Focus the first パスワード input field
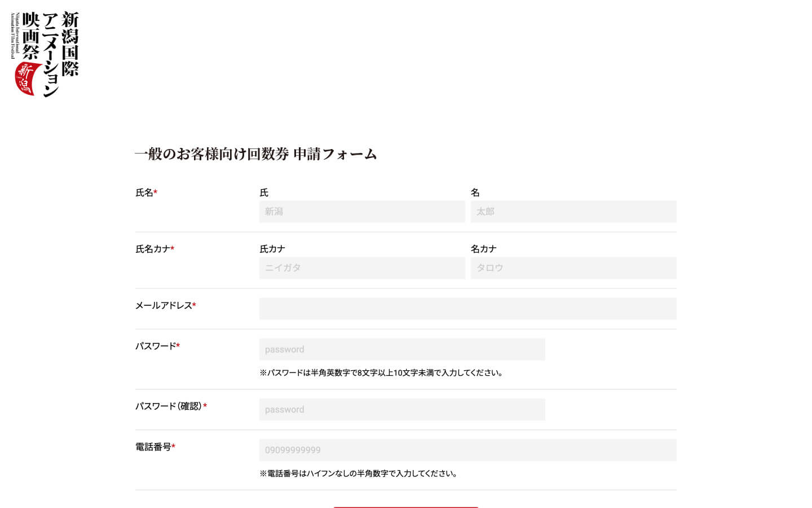The width and height of the screenshot is (812, 508). coord(402,349)
